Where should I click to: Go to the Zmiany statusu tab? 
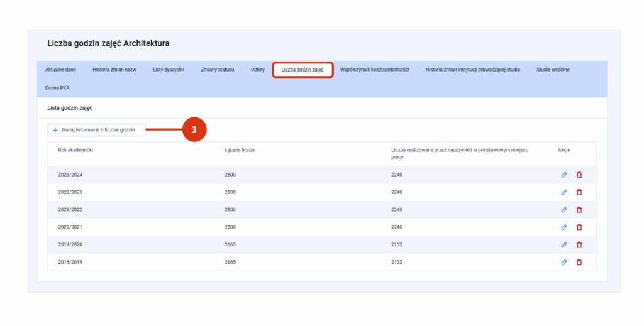[217, 70]
